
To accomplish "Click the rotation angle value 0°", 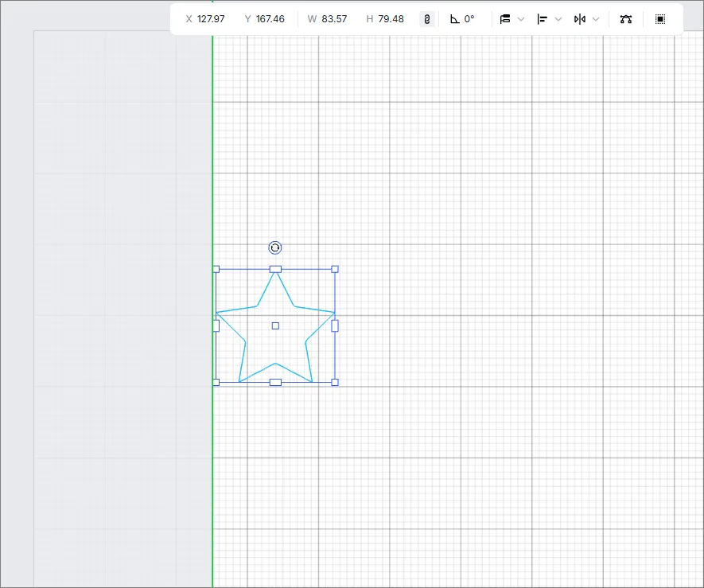I will click(x=469, y=19).
